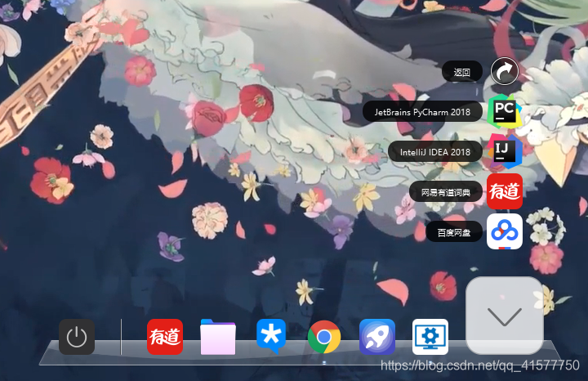
Task: Open Baidu Netdisk cloud icon
Action: coord(505,231)
